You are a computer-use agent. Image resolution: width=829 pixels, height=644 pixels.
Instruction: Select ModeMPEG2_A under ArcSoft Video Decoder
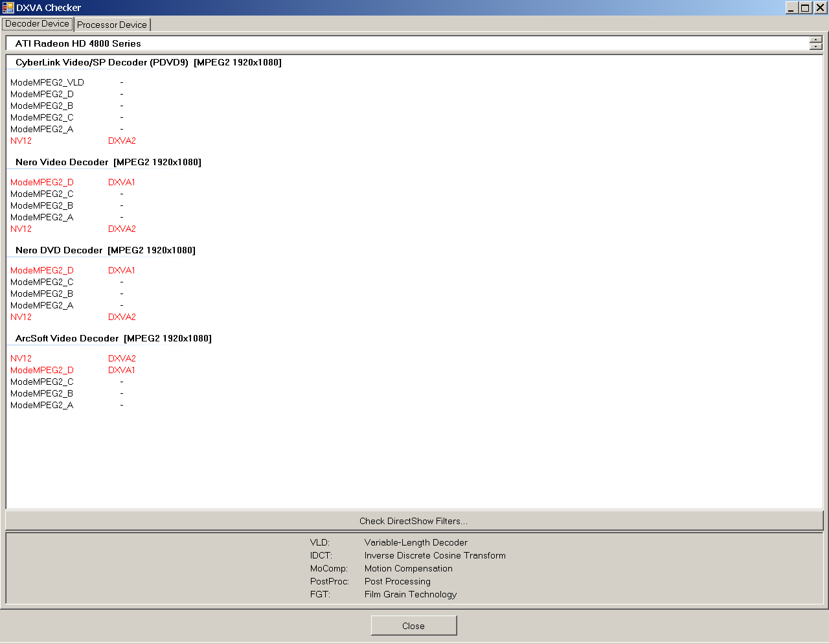click(42, 406)
